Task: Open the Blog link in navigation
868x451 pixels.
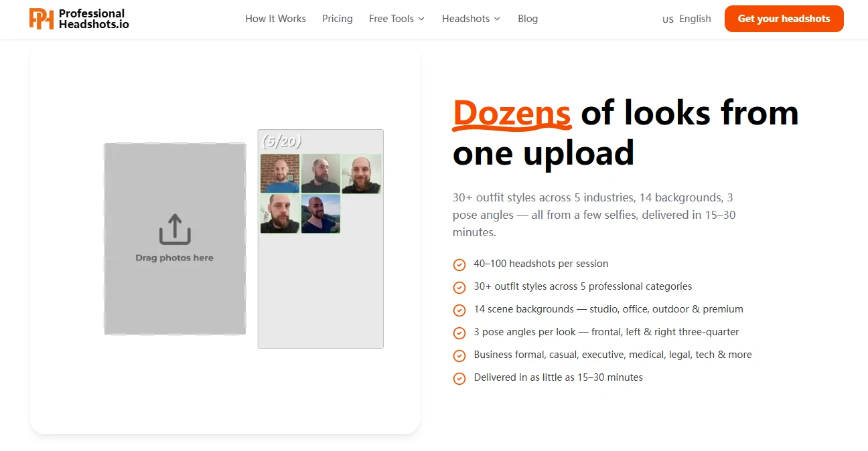Action: tap(528, 19)
